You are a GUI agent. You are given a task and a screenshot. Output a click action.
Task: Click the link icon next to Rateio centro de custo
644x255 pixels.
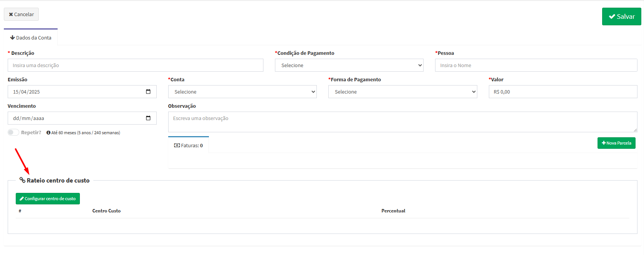coord(22,180)
